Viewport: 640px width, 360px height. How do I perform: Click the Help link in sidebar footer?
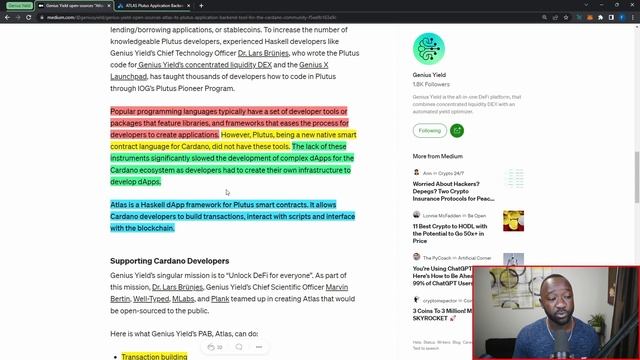(417, 342)
